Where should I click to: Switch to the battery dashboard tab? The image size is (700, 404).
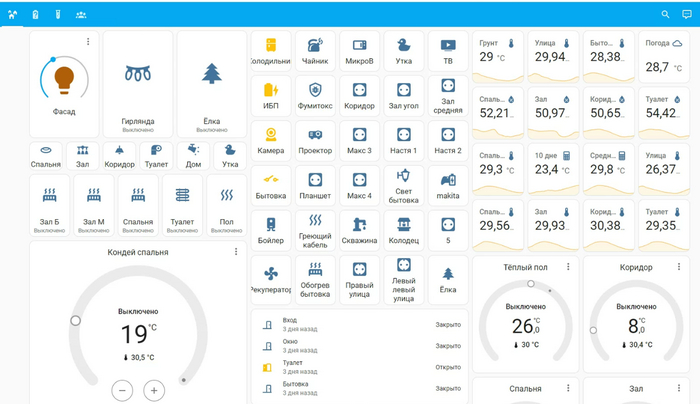pos(35,14)
